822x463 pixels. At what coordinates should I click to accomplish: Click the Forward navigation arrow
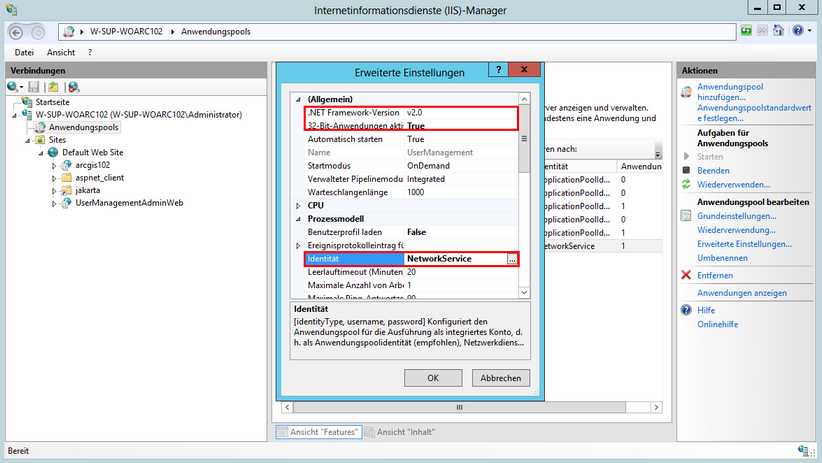[x=38, y=33]
